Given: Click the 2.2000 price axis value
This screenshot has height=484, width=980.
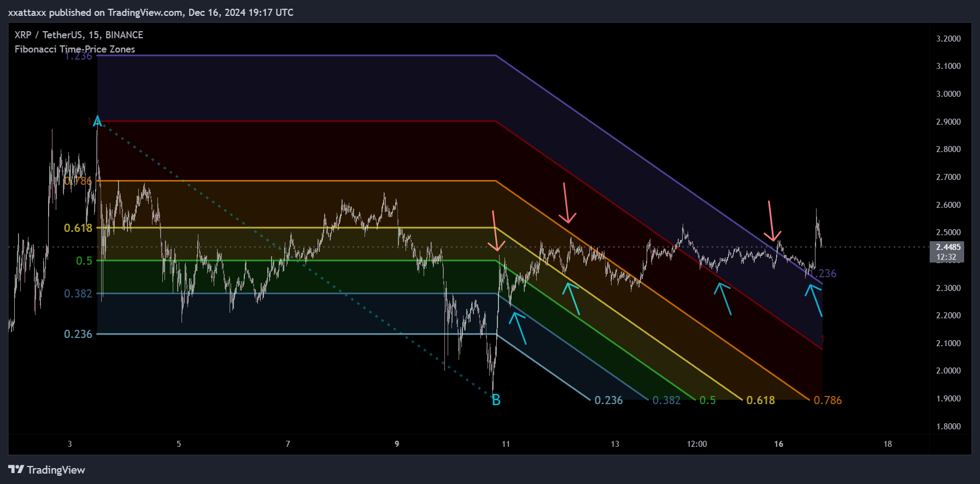Looking at the screenshot, I should 948,316.
